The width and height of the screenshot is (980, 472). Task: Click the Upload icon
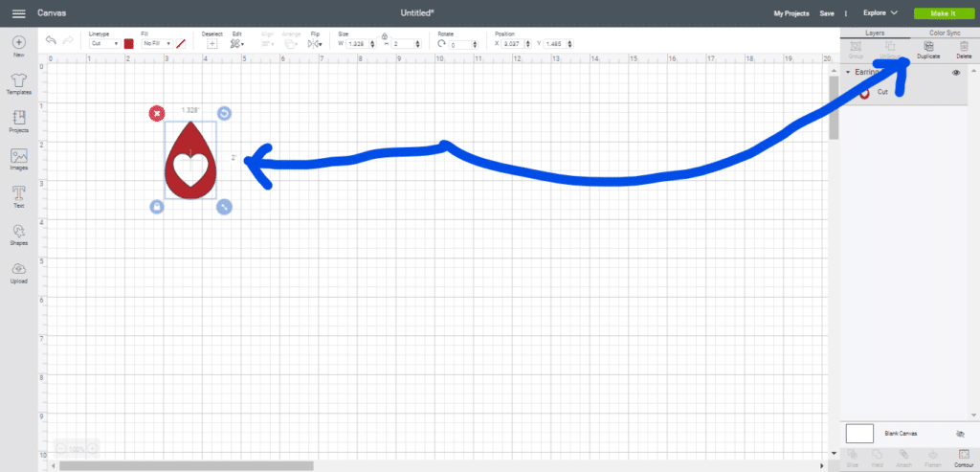pyautogui.click(x=18, y=272)
